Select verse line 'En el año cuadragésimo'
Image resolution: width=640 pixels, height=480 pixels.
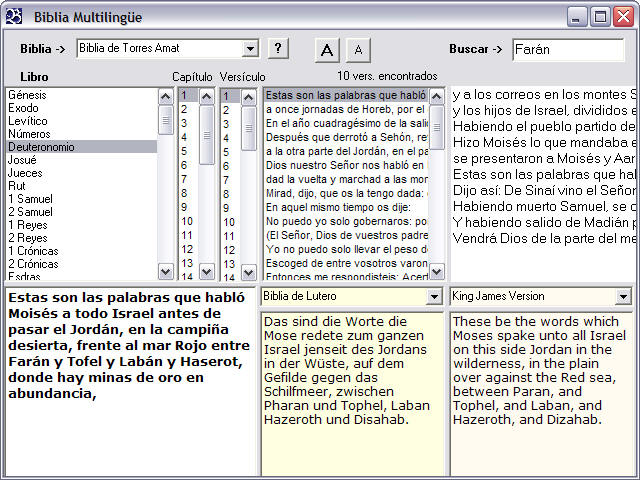(x=346, y=123)
